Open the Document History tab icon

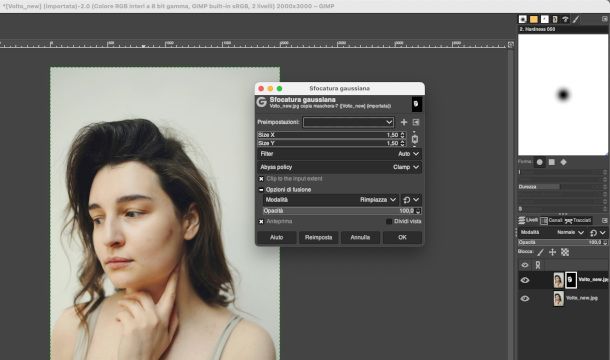pos(555,19)
